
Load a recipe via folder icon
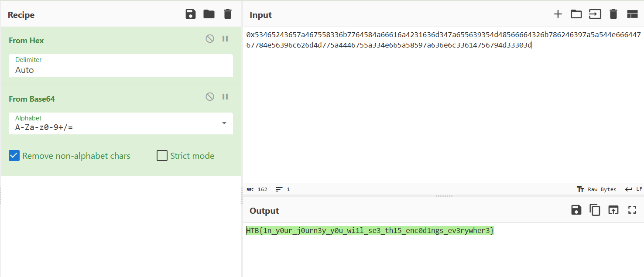[x=209, y=14]
